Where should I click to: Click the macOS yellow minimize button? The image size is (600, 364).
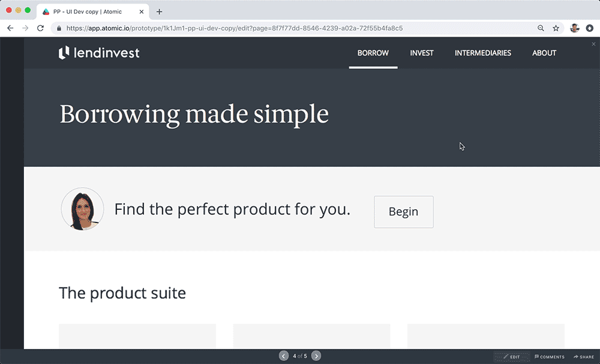(18, 10)
